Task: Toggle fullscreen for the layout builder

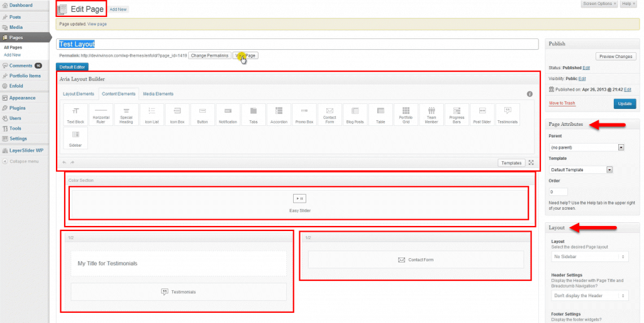Action: tap(531, 162)
